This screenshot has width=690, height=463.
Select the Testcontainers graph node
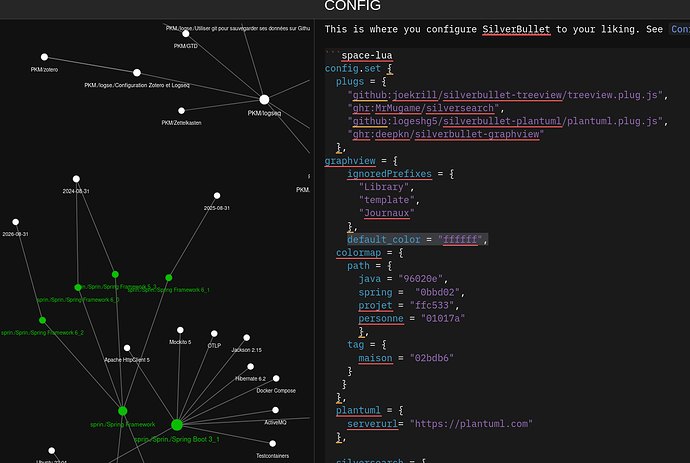click(x=272, y=444)
